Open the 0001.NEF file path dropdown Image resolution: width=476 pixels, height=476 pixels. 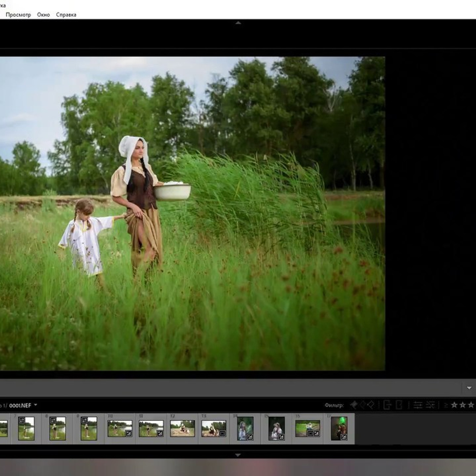point(36,405)
